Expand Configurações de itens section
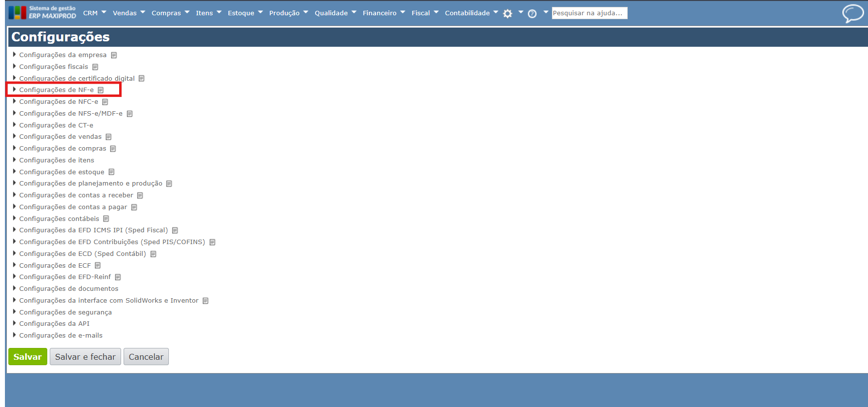Image resolution: width=868 pixels, height=407 pixels. (14, 160)
